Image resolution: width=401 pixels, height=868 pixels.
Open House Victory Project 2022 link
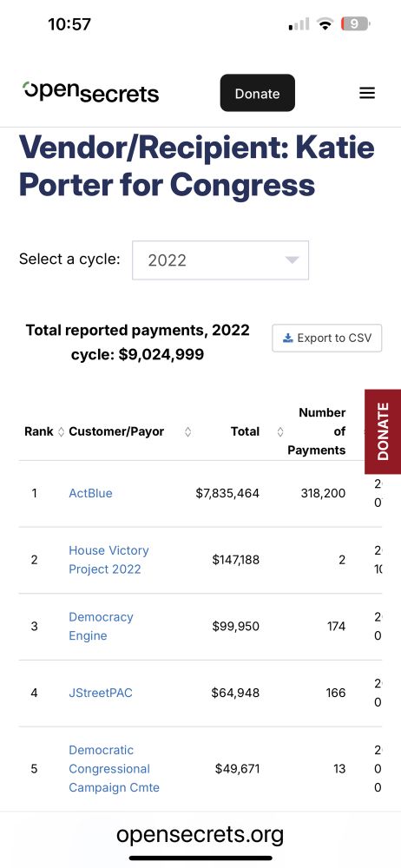[x=108, y=560]
